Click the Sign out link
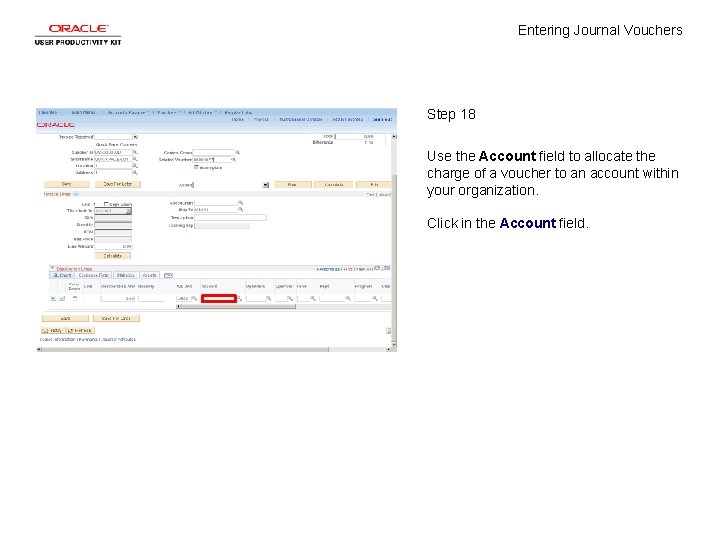 pos(382,119)
